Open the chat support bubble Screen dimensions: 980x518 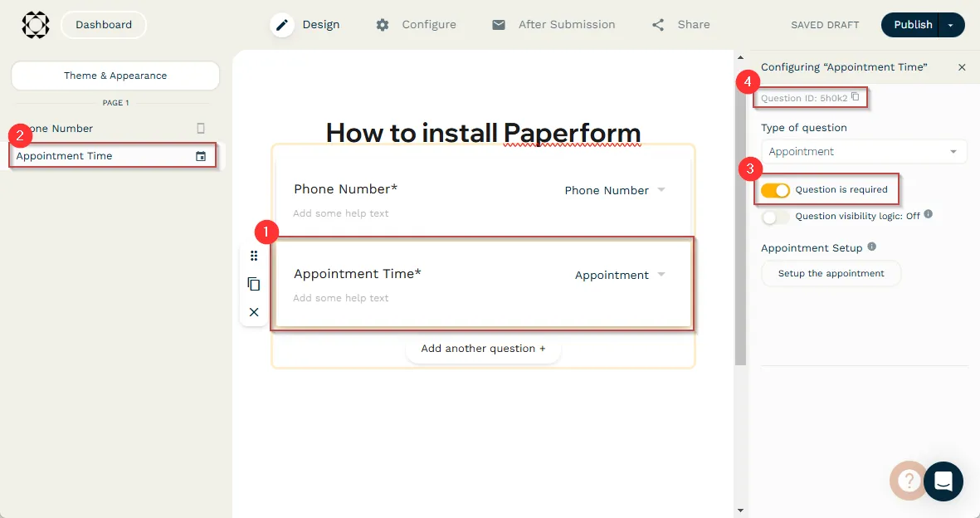tap(943, 481)
